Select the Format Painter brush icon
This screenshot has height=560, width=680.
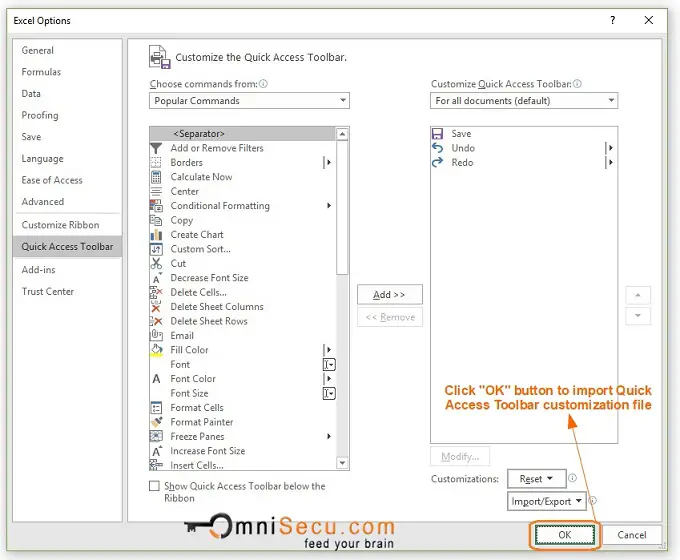click(x=156, y=422)
